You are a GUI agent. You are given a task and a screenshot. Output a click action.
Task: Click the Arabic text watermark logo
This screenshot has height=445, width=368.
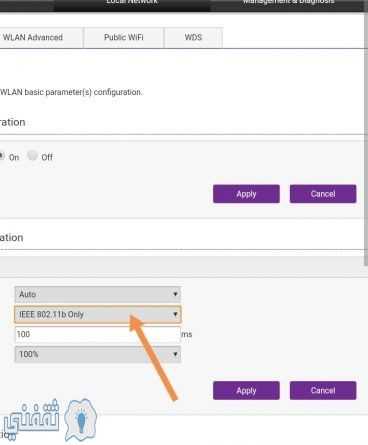30,419
